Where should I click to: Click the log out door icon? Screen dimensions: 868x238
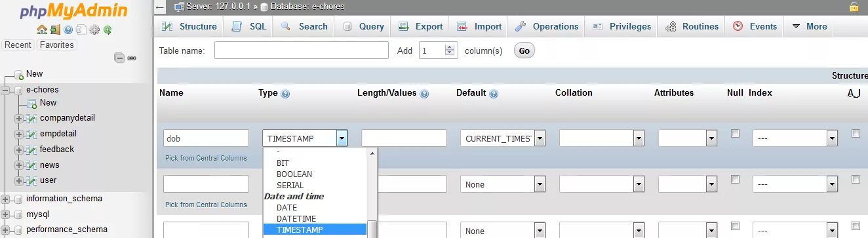54,30
